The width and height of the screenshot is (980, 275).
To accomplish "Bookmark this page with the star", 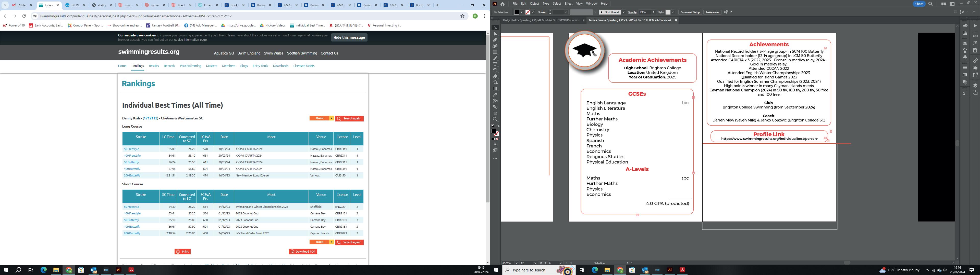I will click(x=462, y=16).
